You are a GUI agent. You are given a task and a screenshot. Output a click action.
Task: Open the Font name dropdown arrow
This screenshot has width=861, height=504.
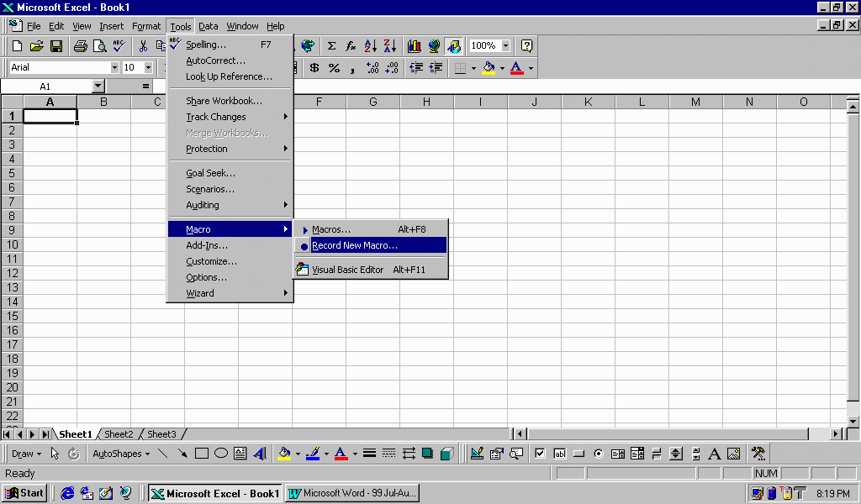114,67
